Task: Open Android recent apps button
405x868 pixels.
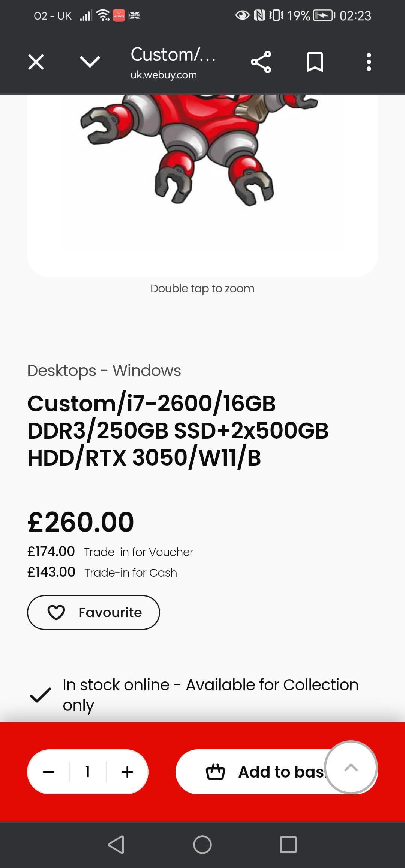Action: pyautogui.click(x=288, y=845)
